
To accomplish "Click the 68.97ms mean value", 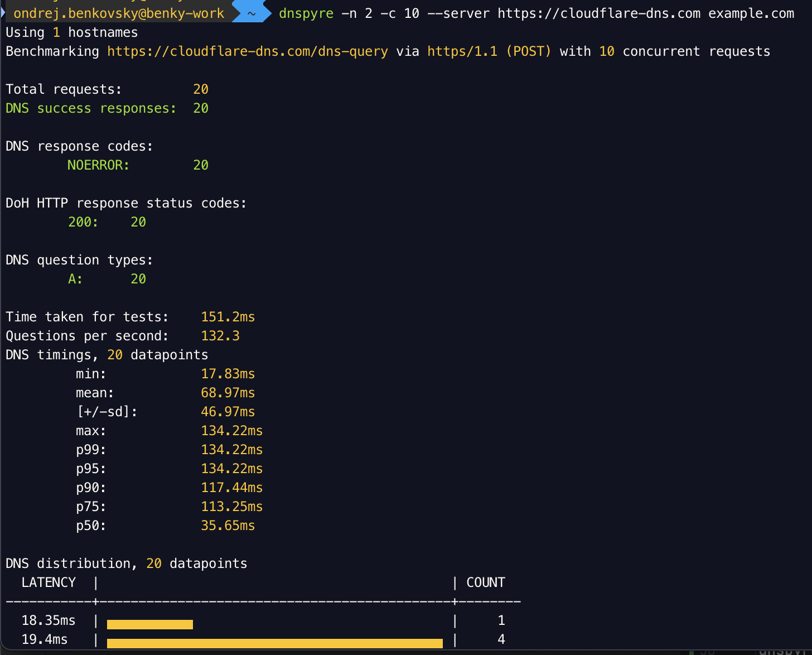I will [228, 393].
